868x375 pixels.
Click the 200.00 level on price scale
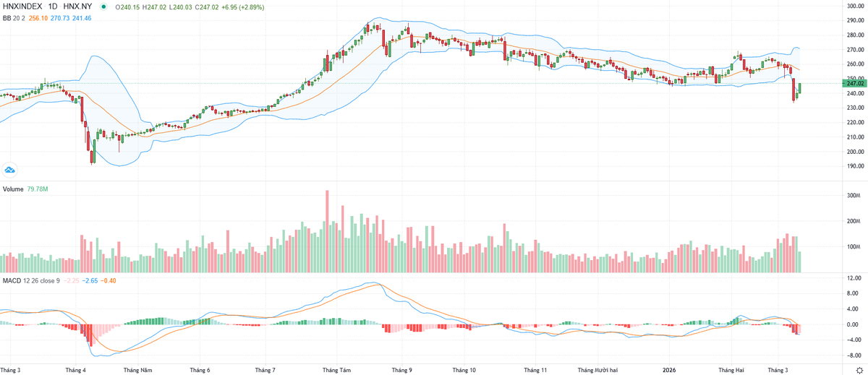point(856,152)
